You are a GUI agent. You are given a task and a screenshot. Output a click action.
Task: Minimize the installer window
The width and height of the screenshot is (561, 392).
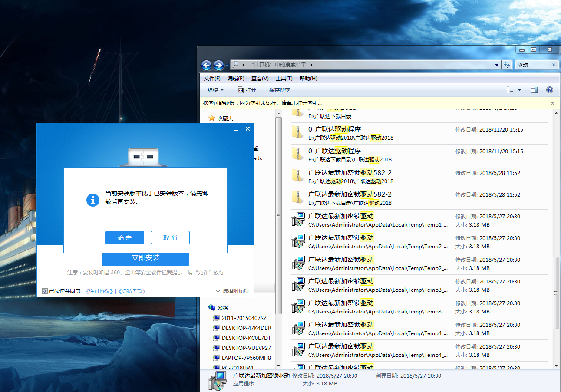pos(236,129)
